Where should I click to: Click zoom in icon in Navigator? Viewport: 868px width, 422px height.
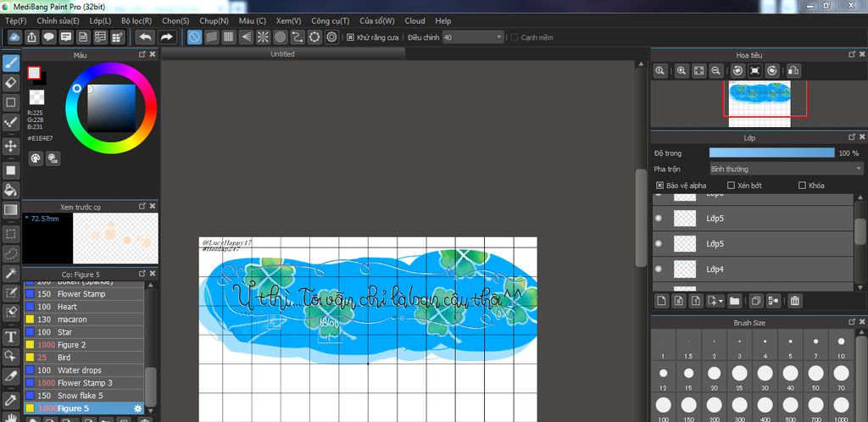tap(682, 71)
